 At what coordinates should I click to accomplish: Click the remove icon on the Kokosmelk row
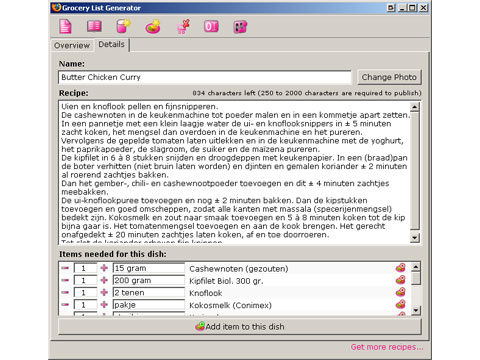400,304
